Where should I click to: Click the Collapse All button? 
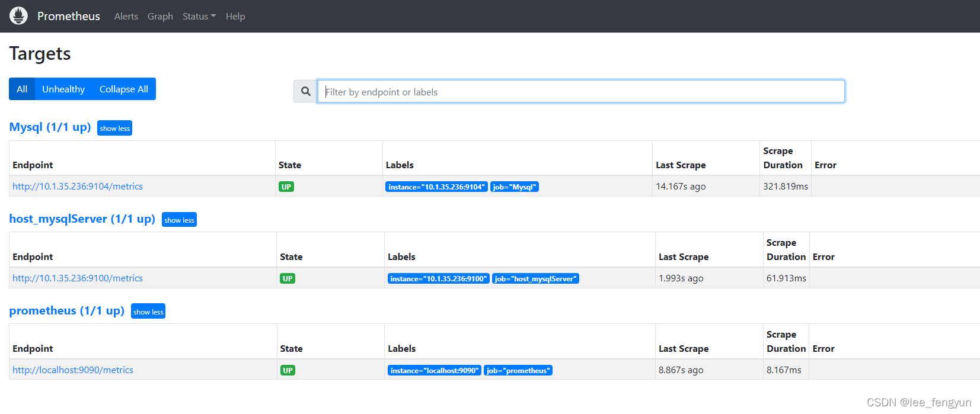124,89
